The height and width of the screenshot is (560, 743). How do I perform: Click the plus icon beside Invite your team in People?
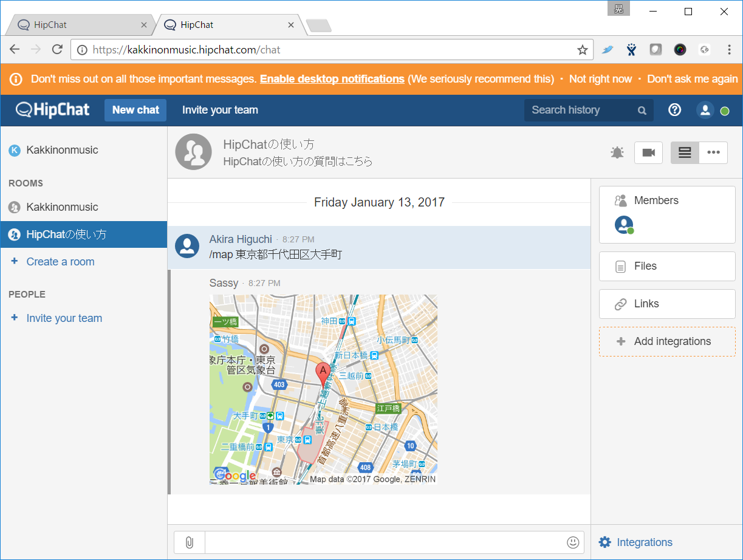click(15, 318)
